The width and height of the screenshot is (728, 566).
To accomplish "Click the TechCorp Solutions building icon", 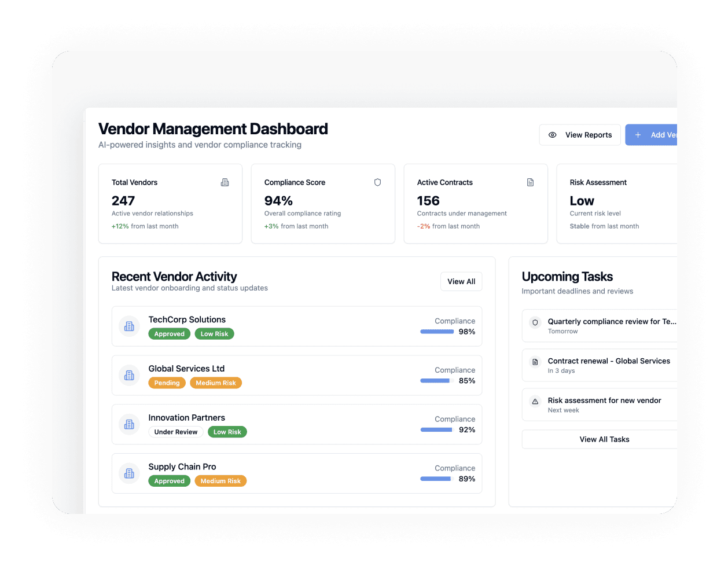I will pyautogui.click(x=129, y=326).
